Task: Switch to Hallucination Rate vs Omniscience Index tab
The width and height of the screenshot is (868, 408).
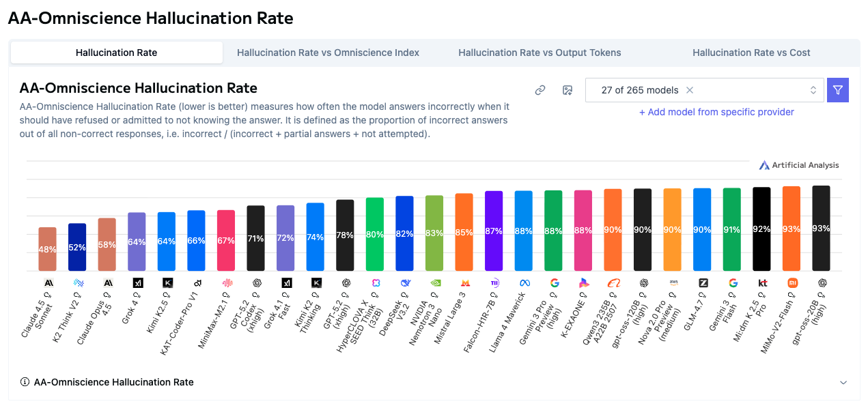Action: [x=328, y=53]
